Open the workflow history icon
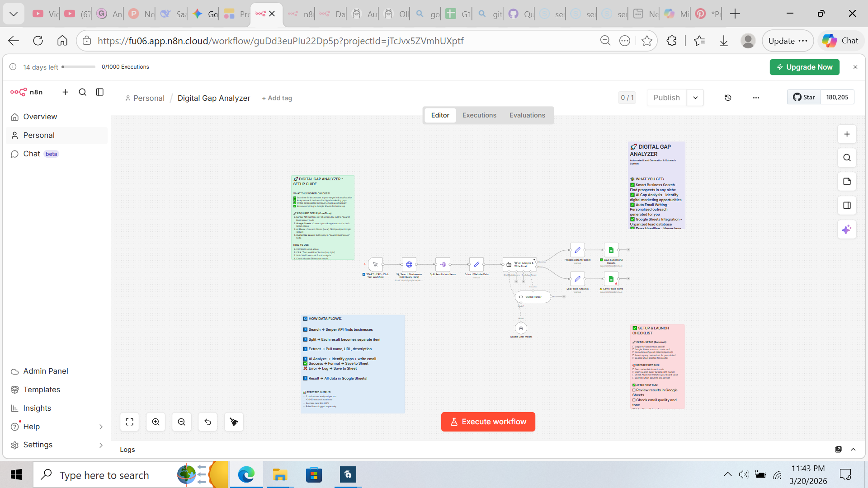 click(x=728, y=98)
